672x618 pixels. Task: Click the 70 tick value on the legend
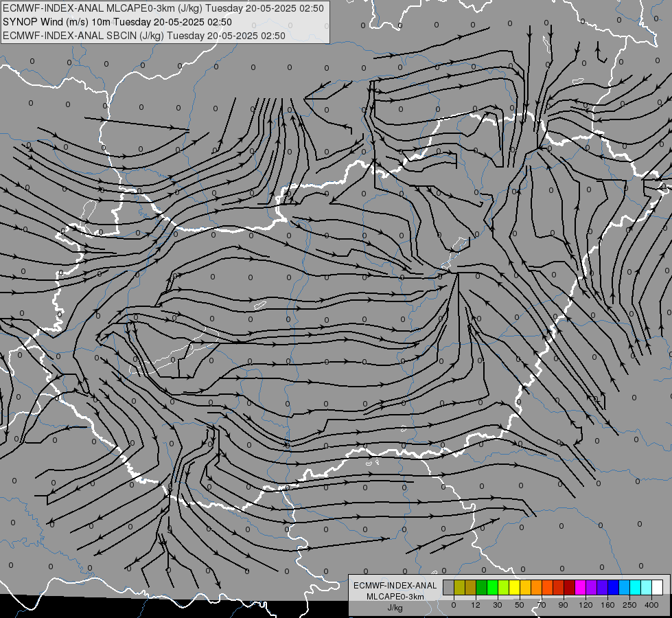point(542,605)
